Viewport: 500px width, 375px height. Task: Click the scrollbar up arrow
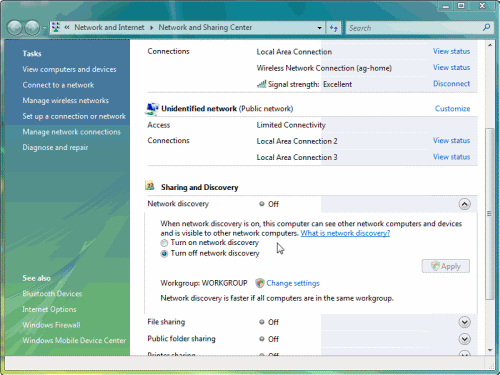[490, 45]
